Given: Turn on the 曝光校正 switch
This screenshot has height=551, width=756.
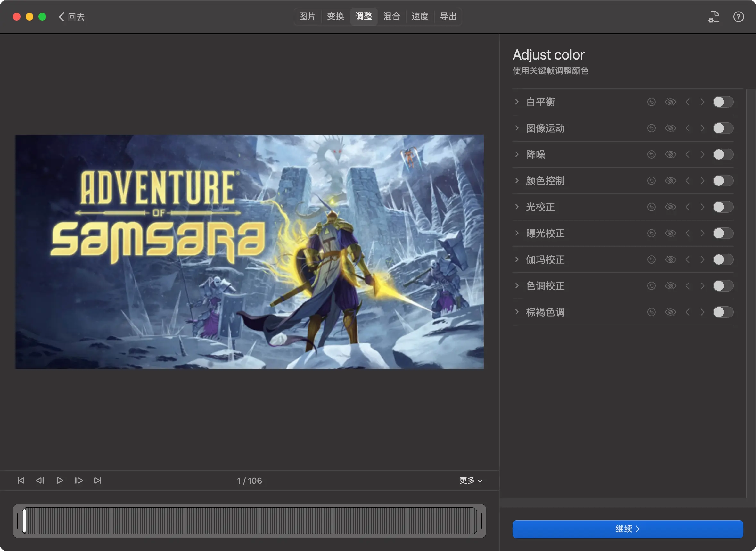Looking at the screenshot, I should pyautogui.click(x=723, y=233).
